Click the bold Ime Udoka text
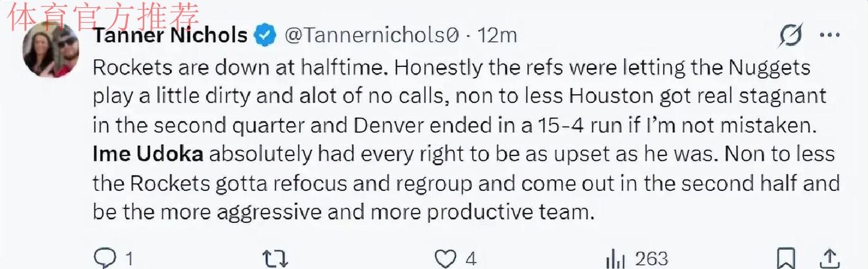Viewport: 868px width, 269px height. (148, 154)
